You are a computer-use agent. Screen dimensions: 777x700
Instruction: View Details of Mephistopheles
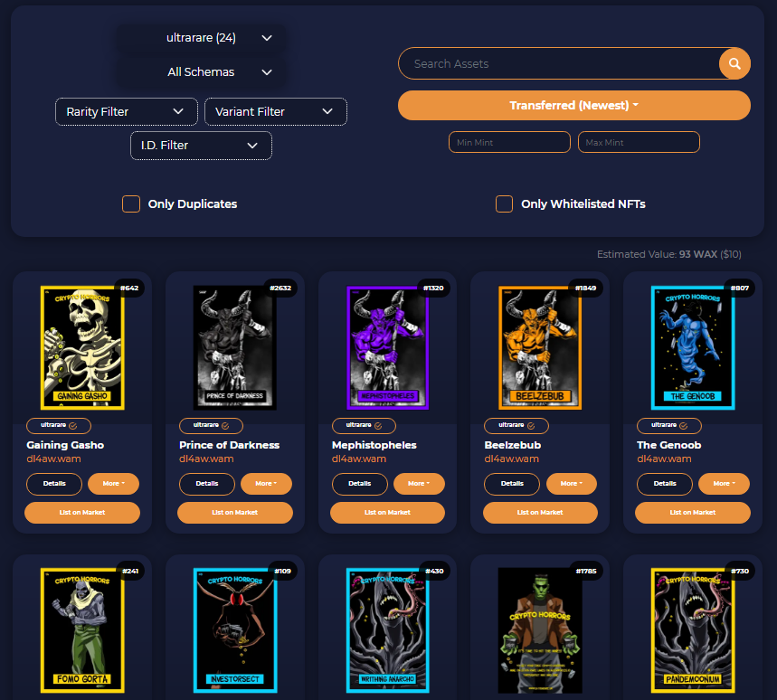[359, 484]
